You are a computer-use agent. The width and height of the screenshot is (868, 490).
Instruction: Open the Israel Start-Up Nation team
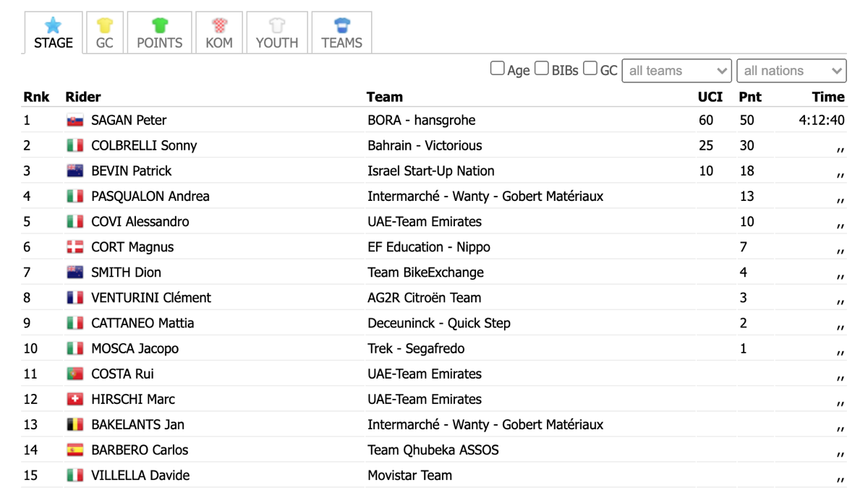(x=431, y=171)
